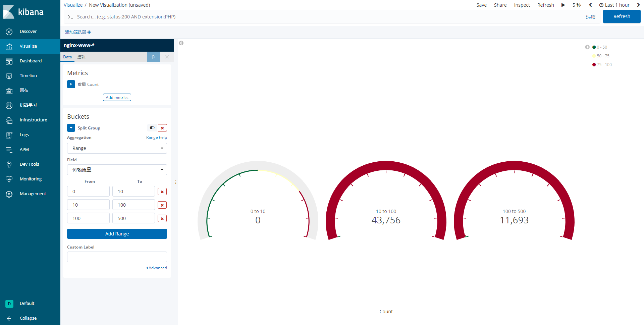644x325 pixels.
Task: Click the Custom Label input field
Action: 117,257
